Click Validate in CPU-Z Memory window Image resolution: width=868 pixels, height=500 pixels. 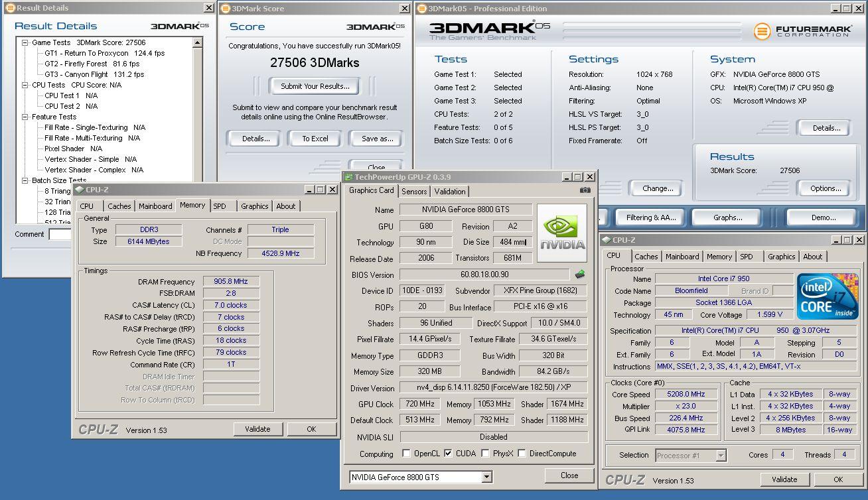(x=257, y=429)
